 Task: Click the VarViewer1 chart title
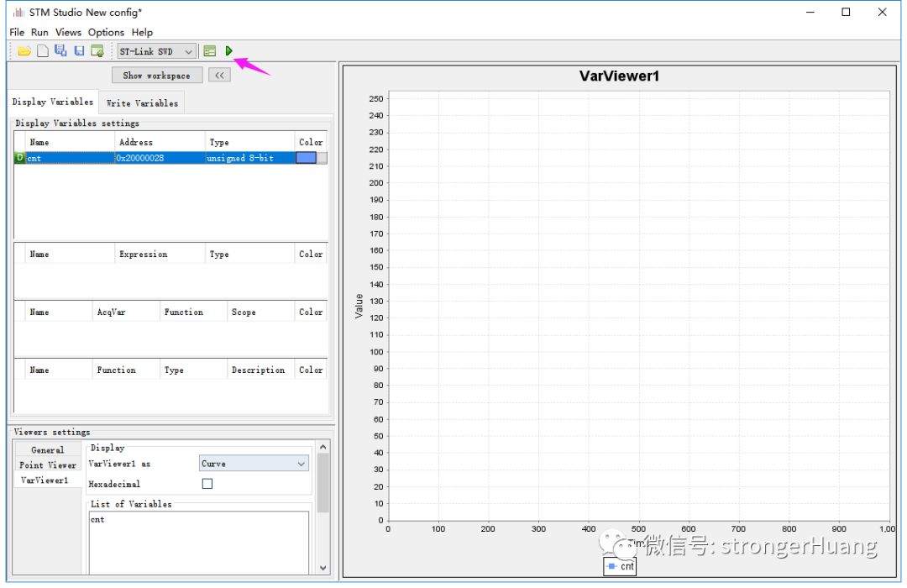(619, 76)
